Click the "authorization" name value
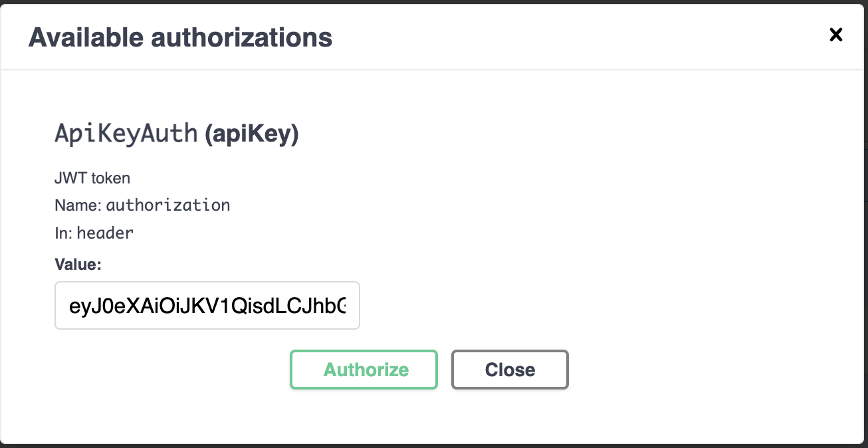 coord(168,205)
